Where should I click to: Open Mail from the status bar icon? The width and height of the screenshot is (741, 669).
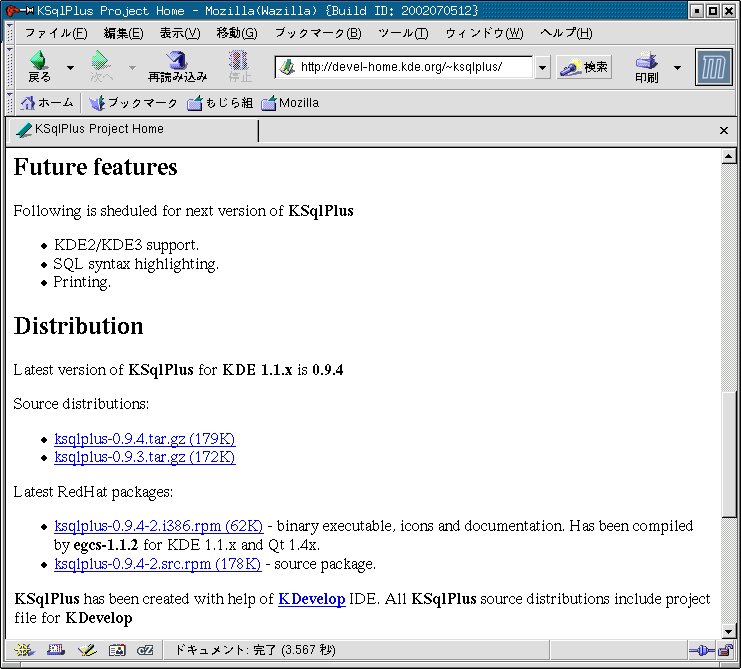[x=56, y=651]
